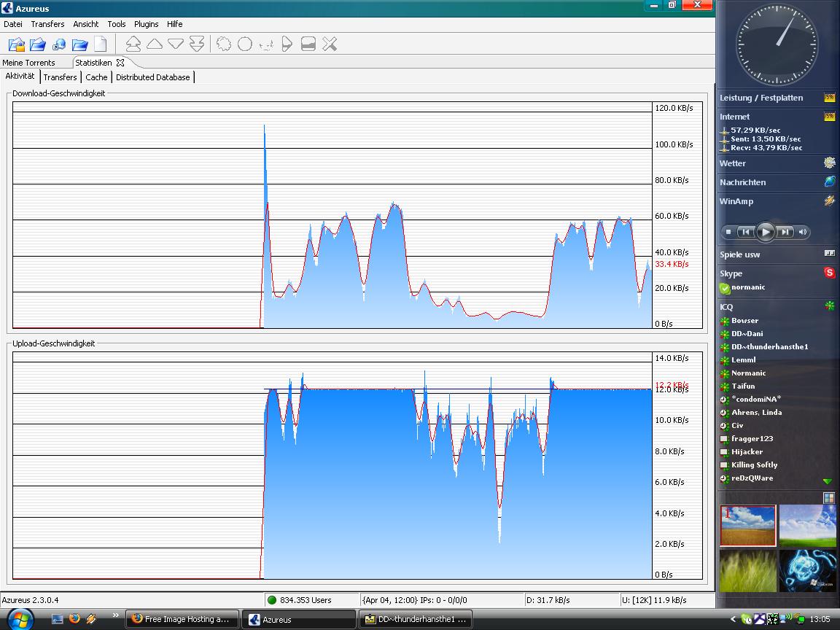Viewport: 840px width, 630px height.
Task: Close the Statistiken tab
Action: [x=120, y=63]
